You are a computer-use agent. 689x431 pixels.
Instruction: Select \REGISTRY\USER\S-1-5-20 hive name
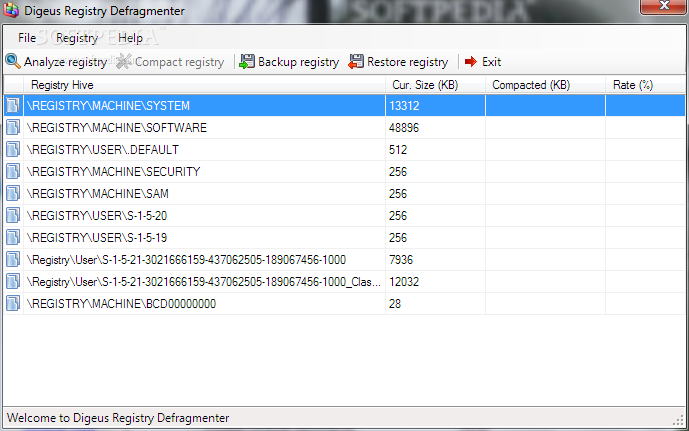97,215
